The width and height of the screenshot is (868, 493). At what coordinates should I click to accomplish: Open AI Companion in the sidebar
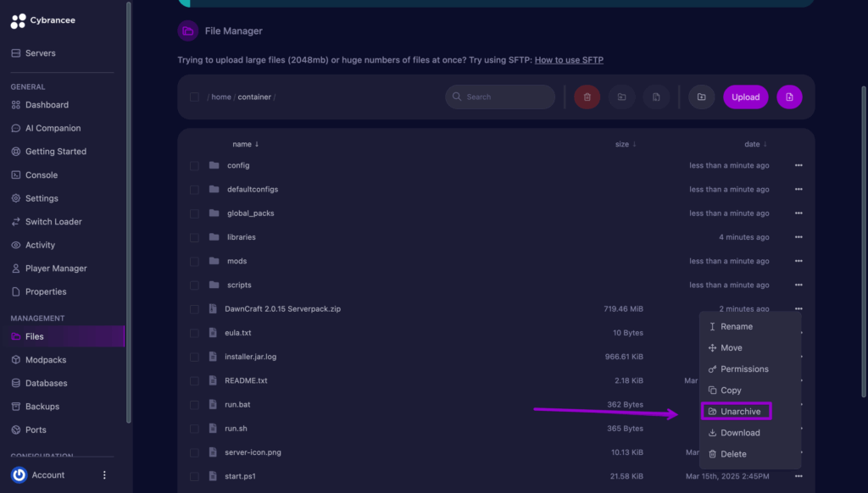[53, 129]
